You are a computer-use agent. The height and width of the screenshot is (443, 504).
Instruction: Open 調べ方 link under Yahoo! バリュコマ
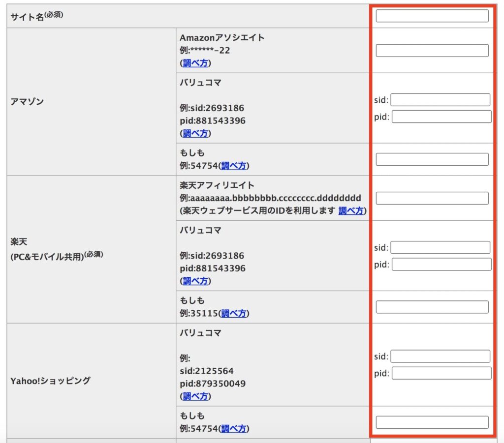click(x=195, y=396)
